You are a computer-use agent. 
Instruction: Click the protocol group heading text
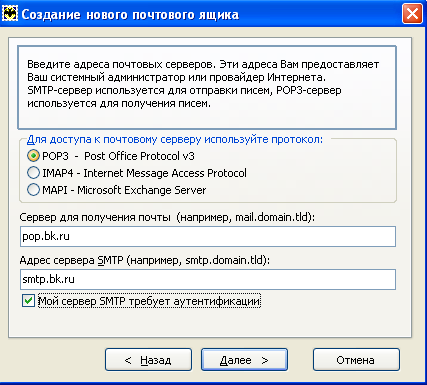pos(175,139)
